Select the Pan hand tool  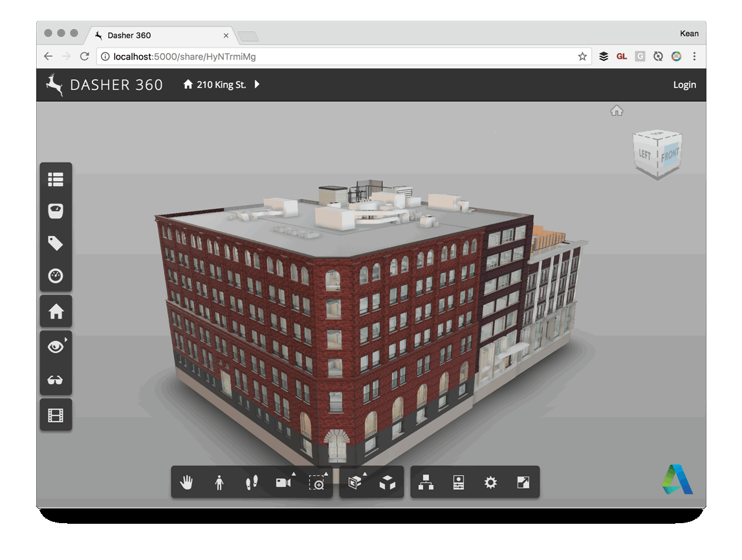click(x=187, y=482)
